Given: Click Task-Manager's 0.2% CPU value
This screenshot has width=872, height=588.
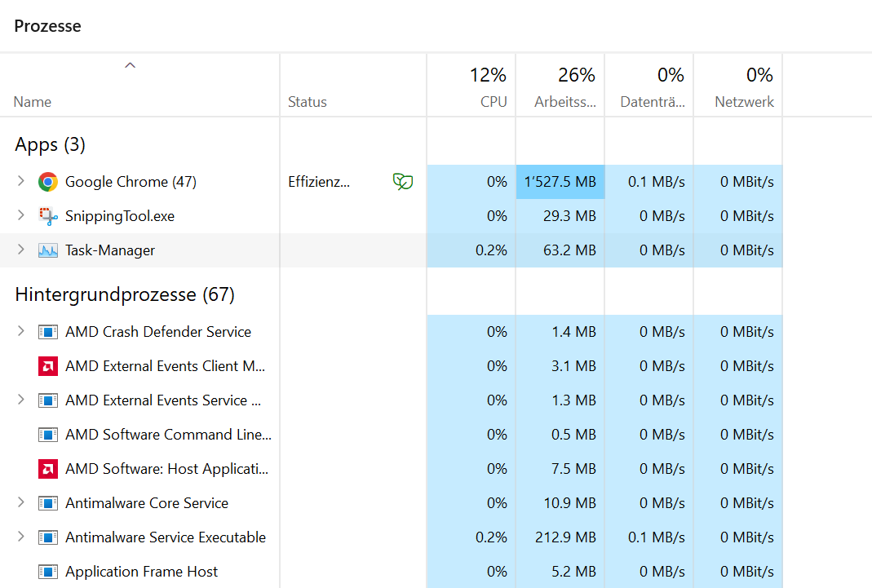Looking at the screenshot, I should pyautogui.click(x=491, y=250).
